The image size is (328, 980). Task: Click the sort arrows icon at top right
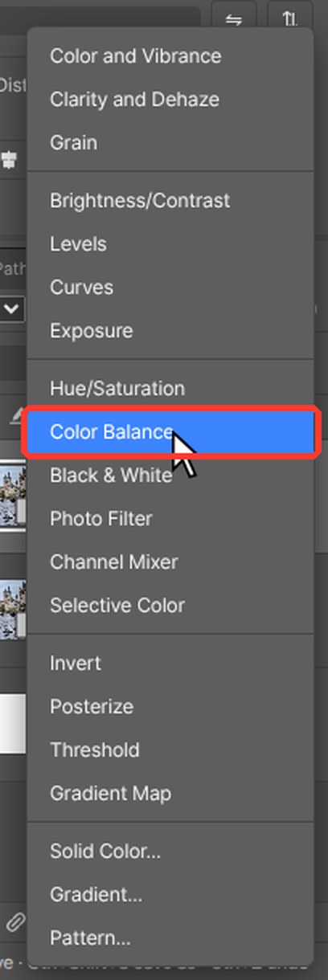[290, 19]
